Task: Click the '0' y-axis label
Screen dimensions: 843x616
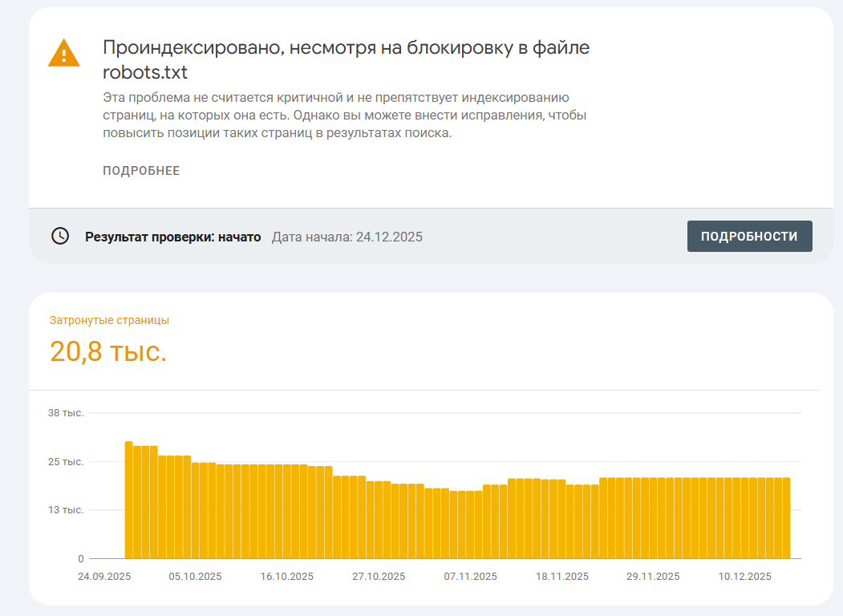Action: 81,558
